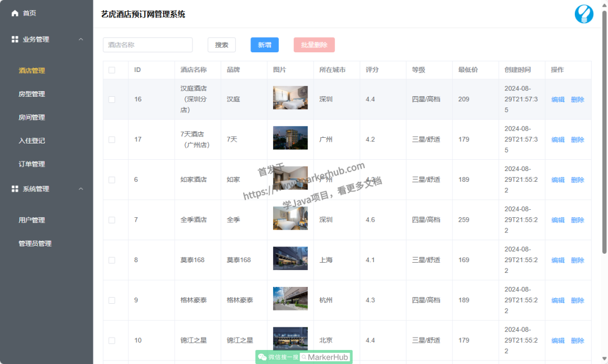Go to 首页 in the sidebar
This screenshot has height=364, width=608.
click(29, 13)
